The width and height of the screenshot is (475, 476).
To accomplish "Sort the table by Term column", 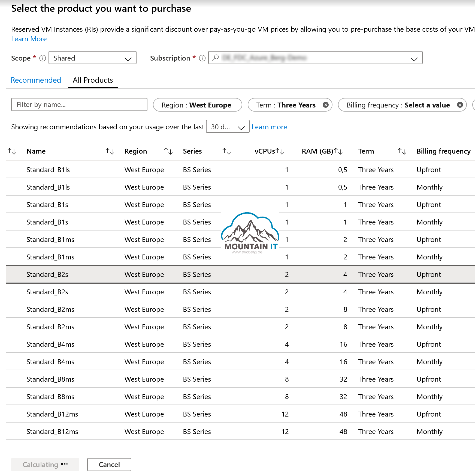I will (x=402, y=151).
